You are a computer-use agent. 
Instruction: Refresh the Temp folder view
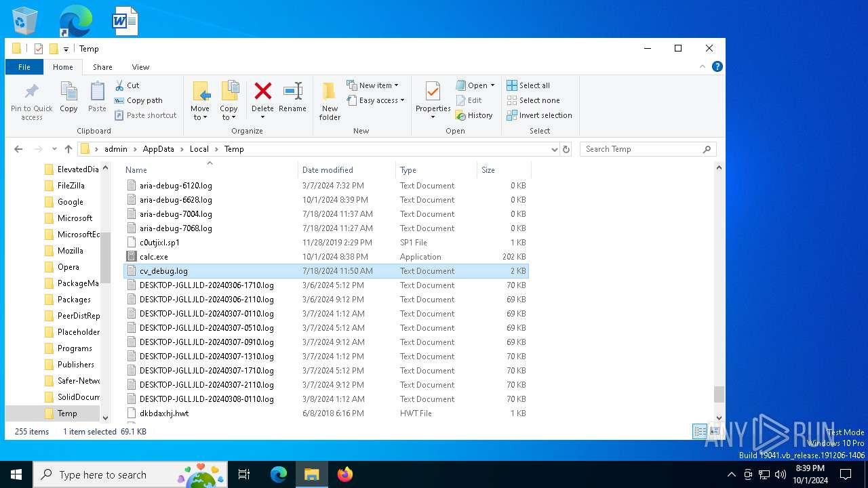566,149
